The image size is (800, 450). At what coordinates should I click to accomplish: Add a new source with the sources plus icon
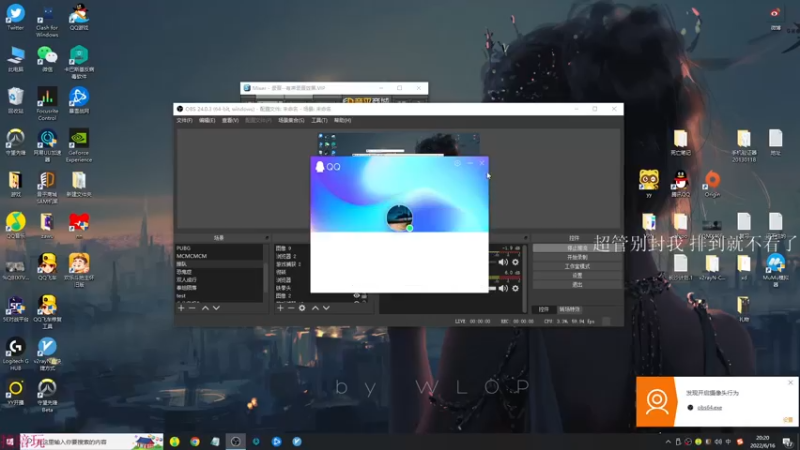tap(280, 308)
